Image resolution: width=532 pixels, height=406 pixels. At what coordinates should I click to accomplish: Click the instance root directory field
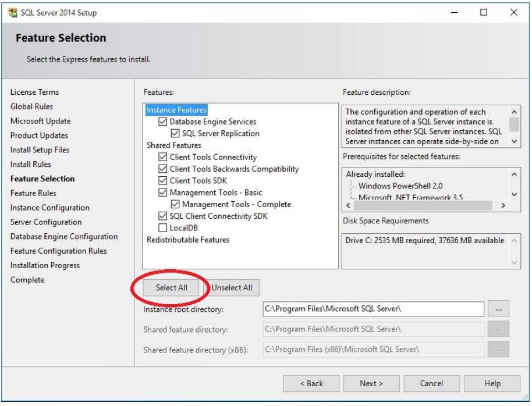coord(373,309)
